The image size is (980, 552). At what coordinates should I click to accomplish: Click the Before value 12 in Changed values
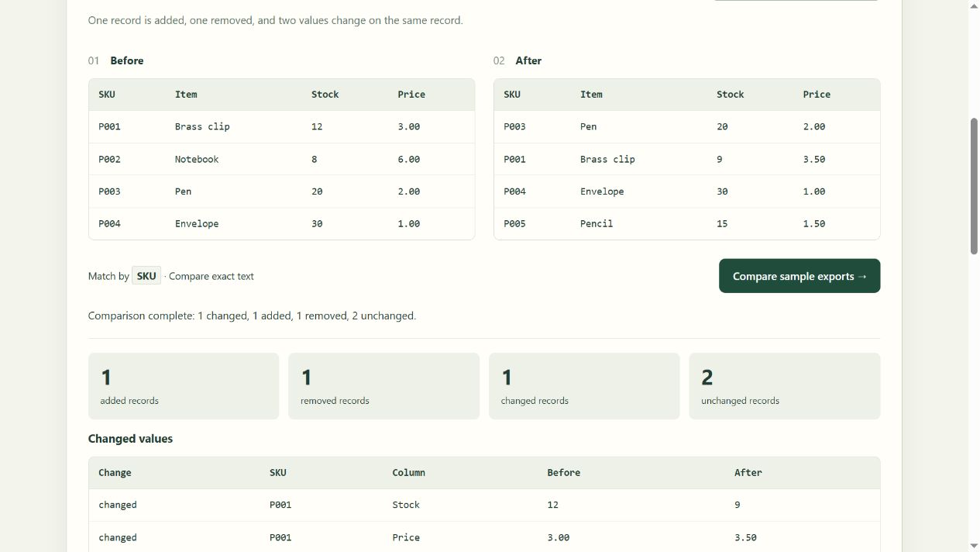pyautogui.click(x=553, y=505)
